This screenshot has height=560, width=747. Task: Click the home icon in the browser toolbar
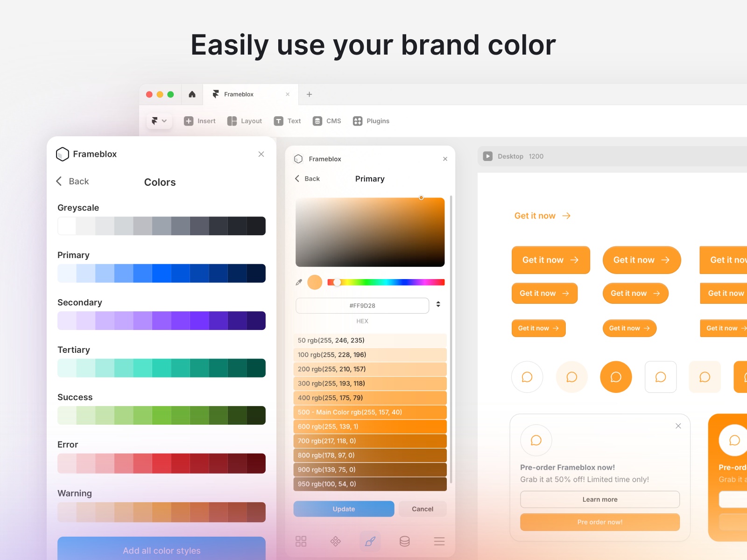click(x=192, y=94)
